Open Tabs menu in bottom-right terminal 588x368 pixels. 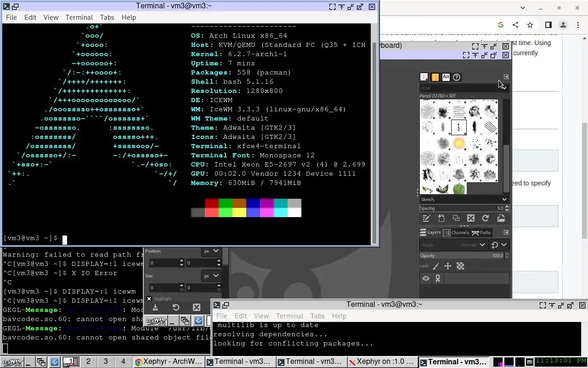pos(317,316)
